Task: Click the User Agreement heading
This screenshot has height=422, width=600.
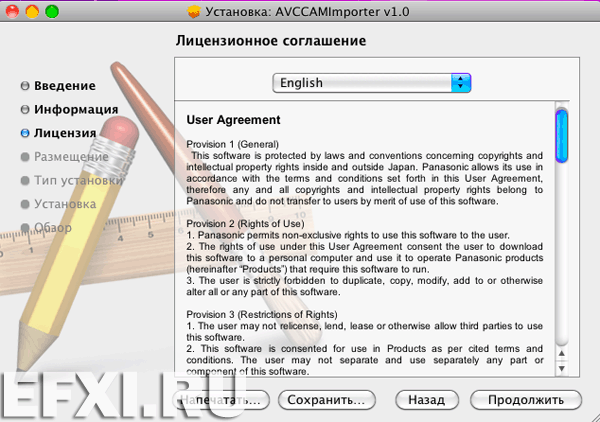Action: pyautogui.click(x=233, y=120)
